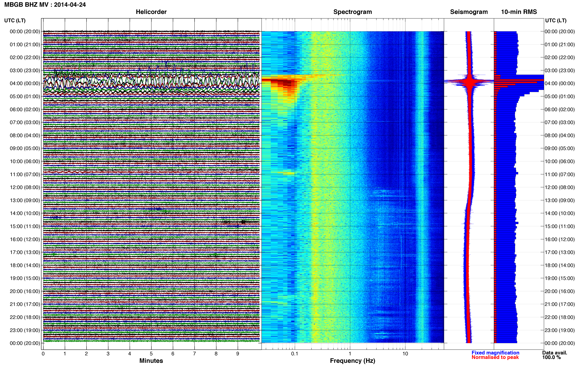
Task: Click the '22:00 (18:00)' label on the helicorder axis
Action: pos(25,317)
